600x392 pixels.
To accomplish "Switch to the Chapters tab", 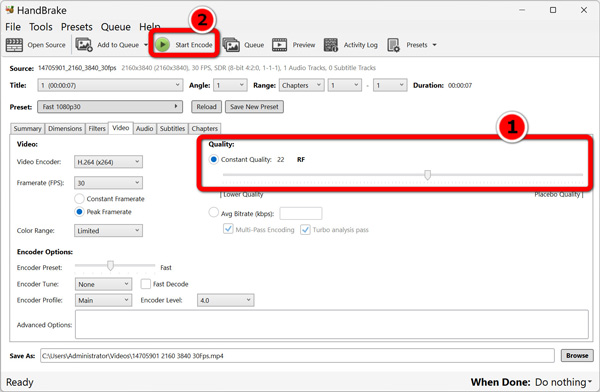I will coord(204,129).
